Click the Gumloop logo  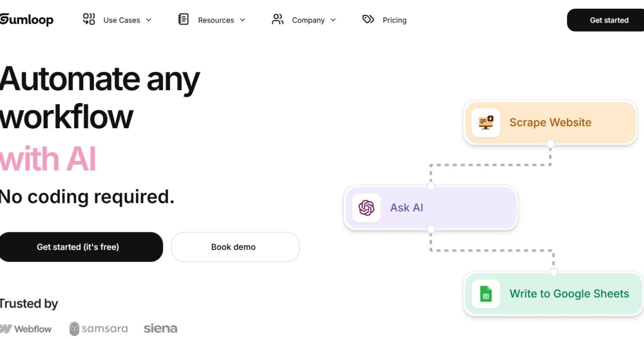coord(26,19)
